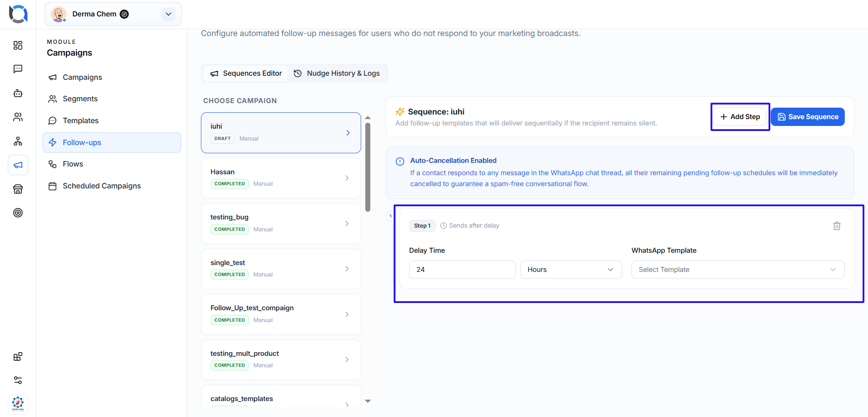This screenshot has width=868, height=417.
Task: Switch to the Sequences Editor tab
Action: tap(246, 73)
